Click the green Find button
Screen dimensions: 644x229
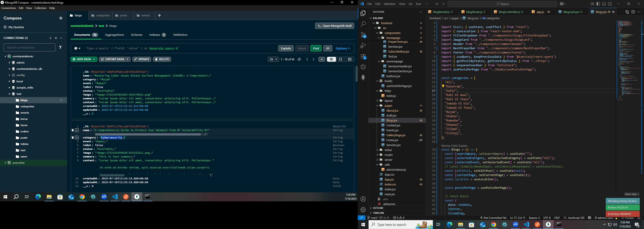point(316,48)
